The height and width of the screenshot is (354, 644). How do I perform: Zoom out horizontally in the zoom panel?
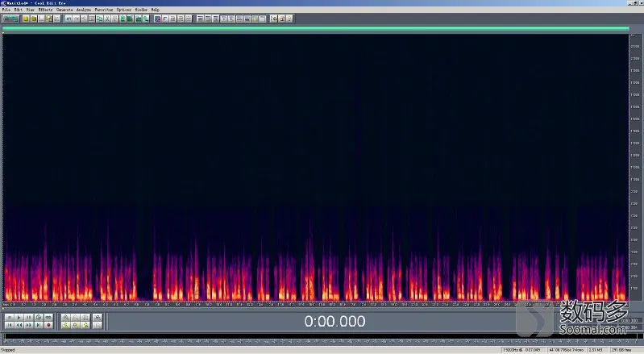tap(76, 318)
